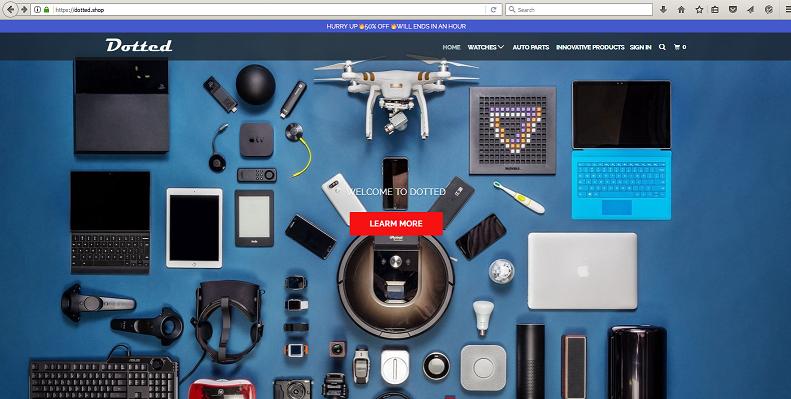
Task: Click the red Learn More button
Action: tap(396, 223)
